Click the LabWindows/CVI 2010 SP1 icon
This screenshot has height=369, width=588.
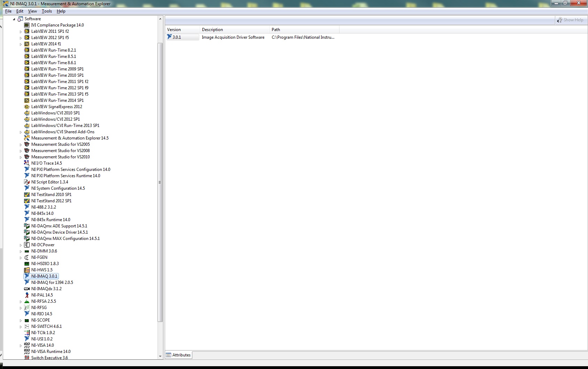pyautogui.click(x=27, y=113)
